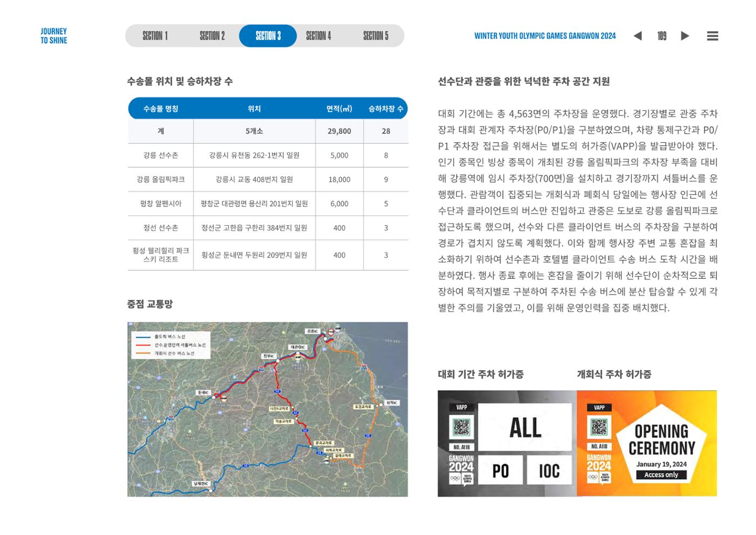Click the 승하차장 수 column header

386,109
